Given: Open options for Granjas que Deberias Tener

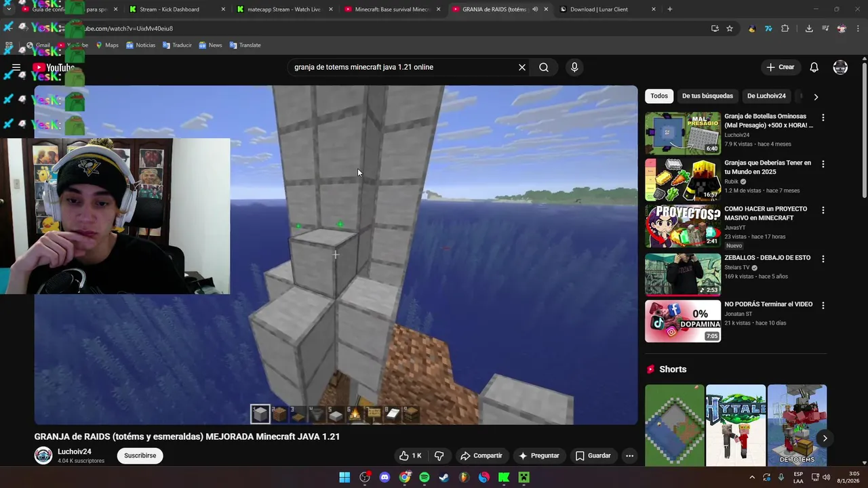Looking at the screenshot, I should click(x=823, y=164).
